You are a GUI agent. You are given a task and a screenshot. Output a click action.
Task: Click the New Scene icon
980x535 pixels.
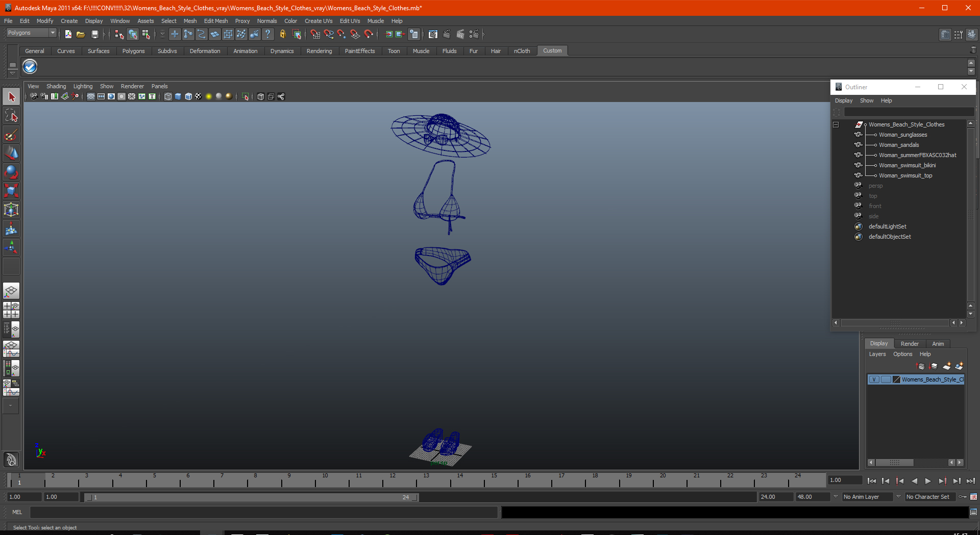click(68, 34)
